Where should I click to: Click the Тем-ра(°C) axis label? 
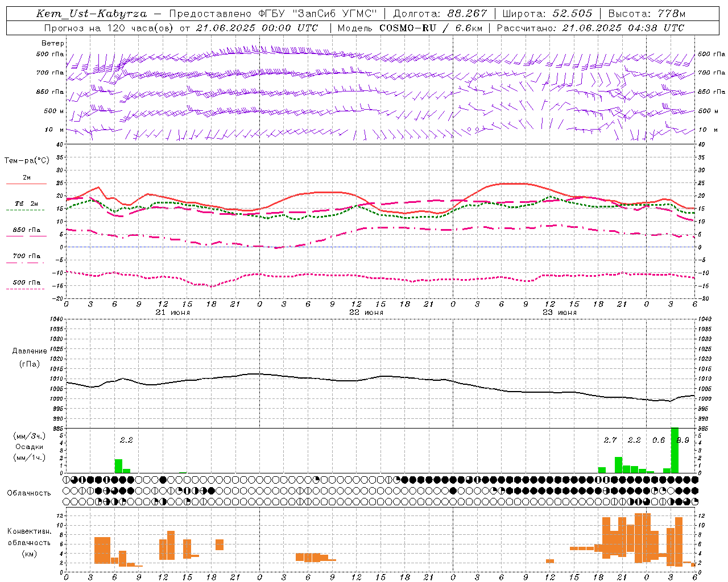click(27, 161)
